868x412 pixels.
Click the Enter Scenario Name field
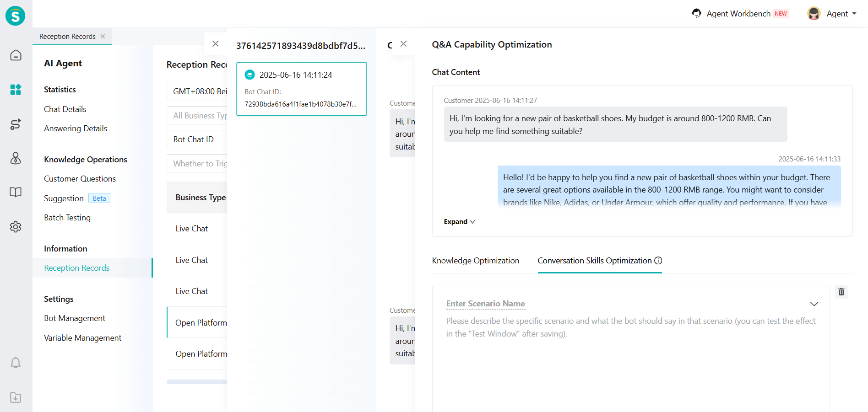(486, 304)
